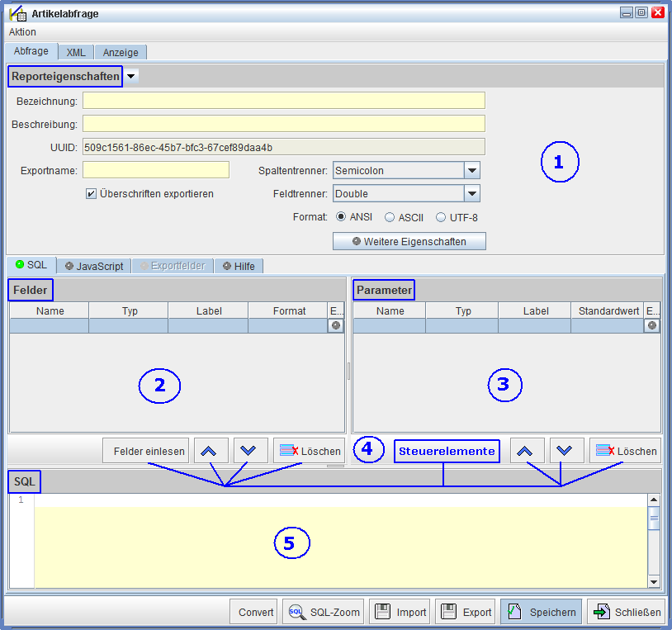This screenshot has height=630, width=672.
Task: Switch to the XML tab
Action: (x=76, y=52)
